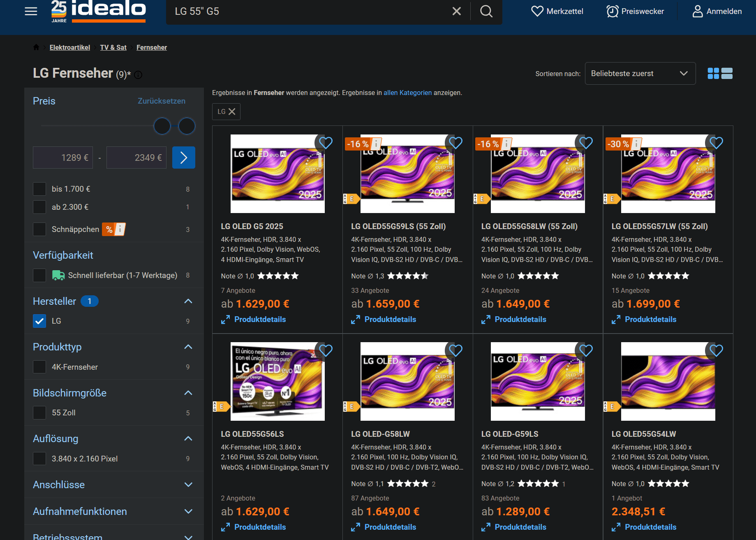756x540 pixels.
Task: Reset the price filter with Zurücksetzen
Action: pyautogui.click(x=162, y=101)
